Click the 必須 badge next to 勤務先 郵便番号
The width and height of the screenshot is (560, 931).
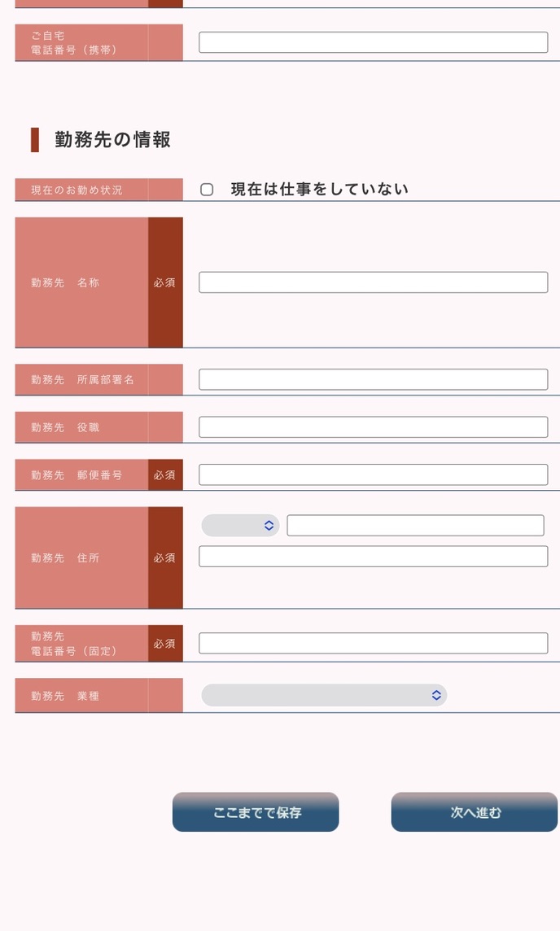165,475
